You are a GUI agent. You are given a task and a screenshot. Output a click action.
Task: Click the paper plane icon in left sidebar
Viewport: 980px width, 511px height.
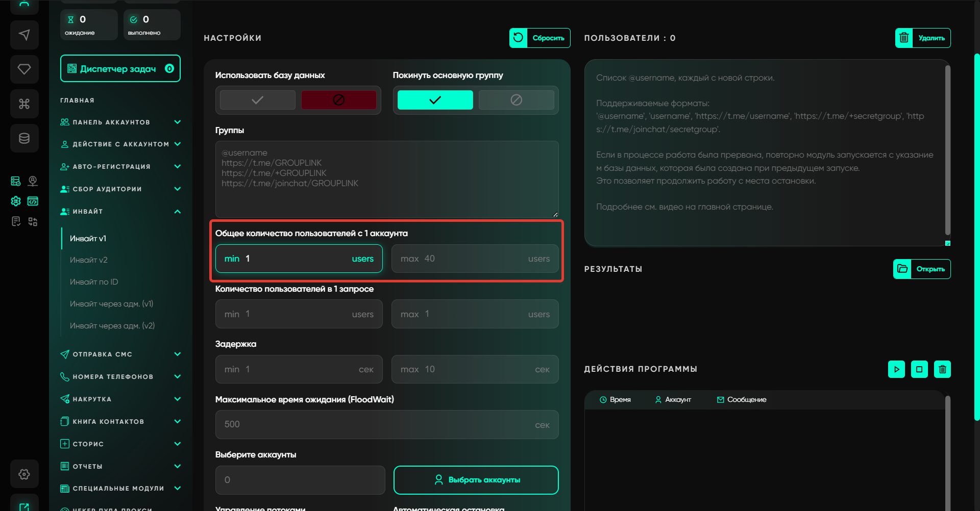point(24,35)
